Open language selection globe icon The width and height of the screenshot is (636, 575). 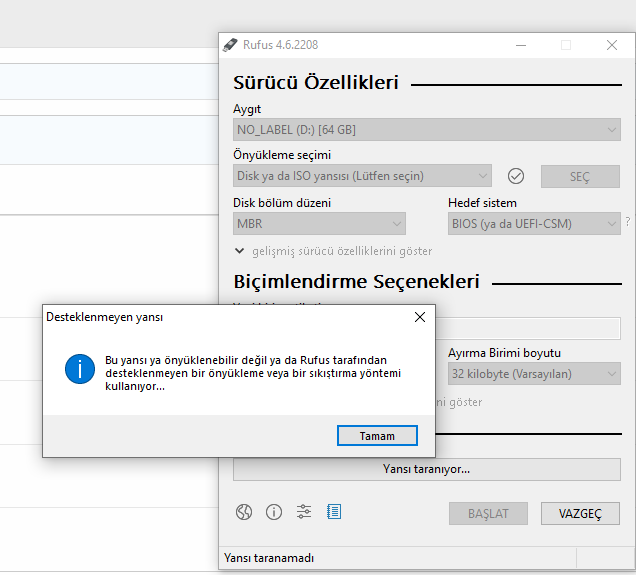click(244, 512)
